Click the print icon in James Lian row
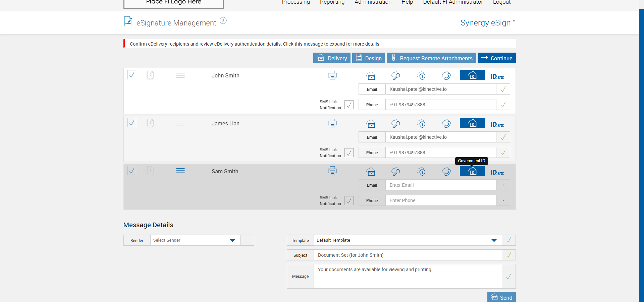Viewport: 644px width, 302px height. (332, 123)
